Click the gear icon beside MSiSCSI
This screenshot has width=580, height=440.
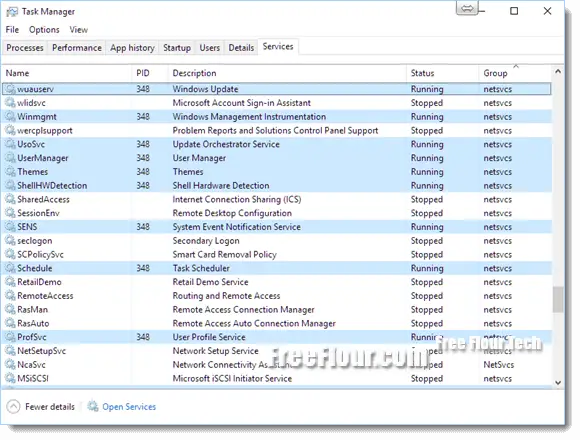point(10,378)
